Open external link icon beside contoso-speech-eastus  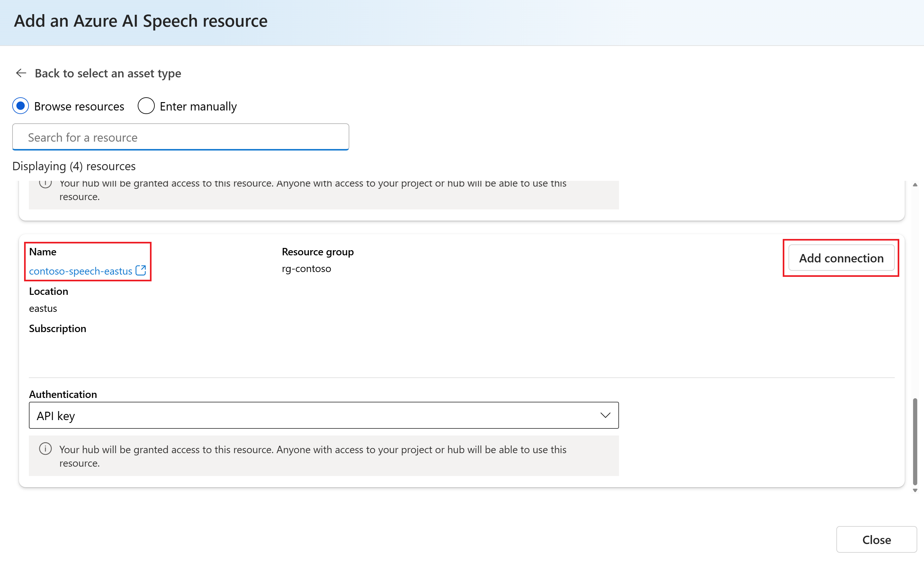click(x=141, y=270)
